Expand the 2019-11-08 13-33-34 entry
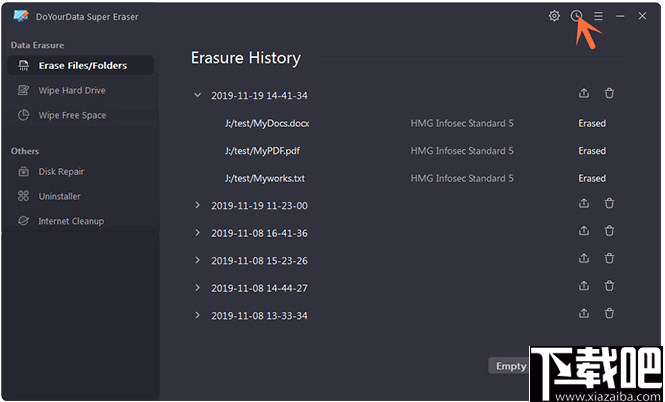Viewport: 665px width, 402px height. pyautogui.click(x=197, y=315)
